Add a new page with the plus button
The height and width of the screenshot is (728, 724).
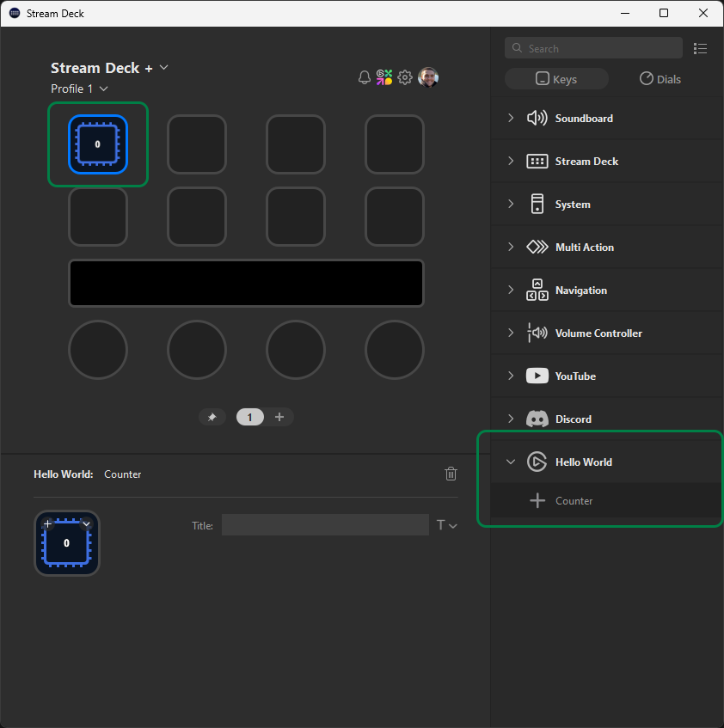coord(279,417)
